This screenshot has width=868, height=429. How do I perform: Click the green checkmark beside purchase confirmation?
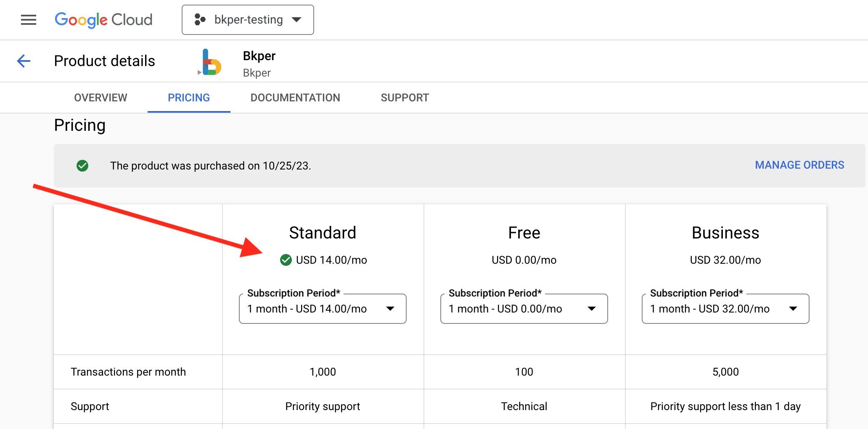[82, 166]
